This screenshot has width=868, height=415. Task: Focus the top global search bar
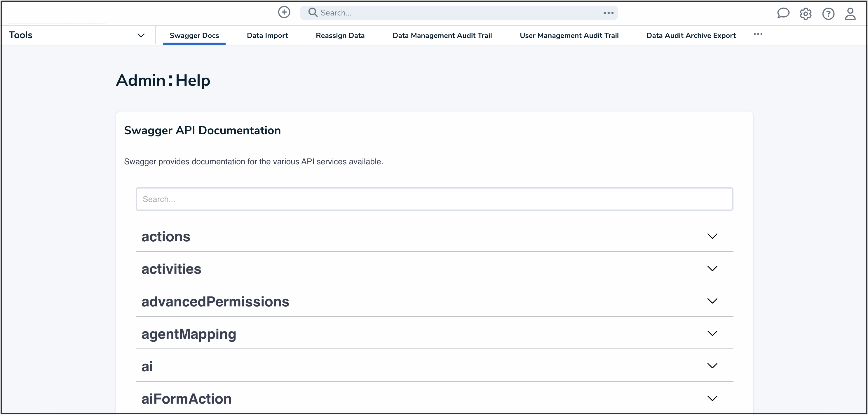[x=458, y=13]
